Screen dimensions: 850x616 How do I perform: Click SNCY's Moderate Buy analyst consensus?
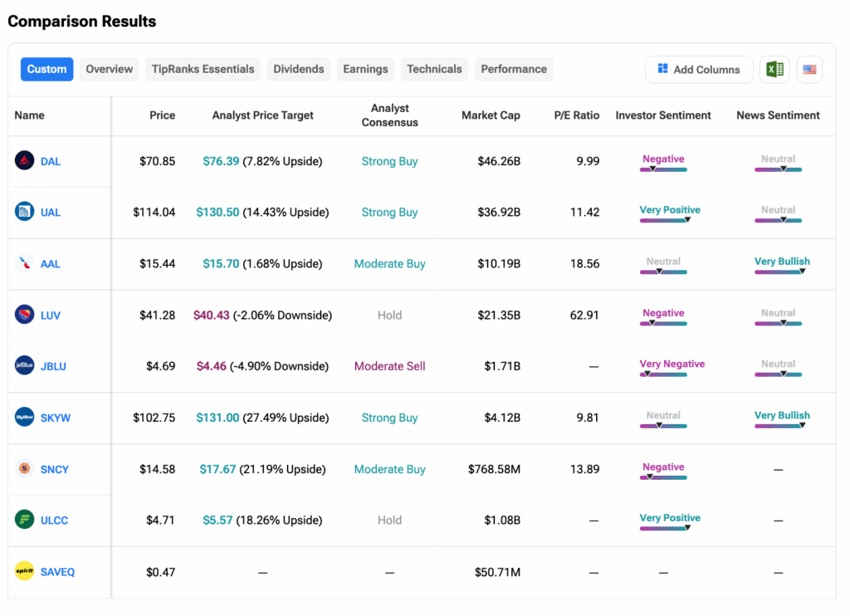(x=389, y=469)
